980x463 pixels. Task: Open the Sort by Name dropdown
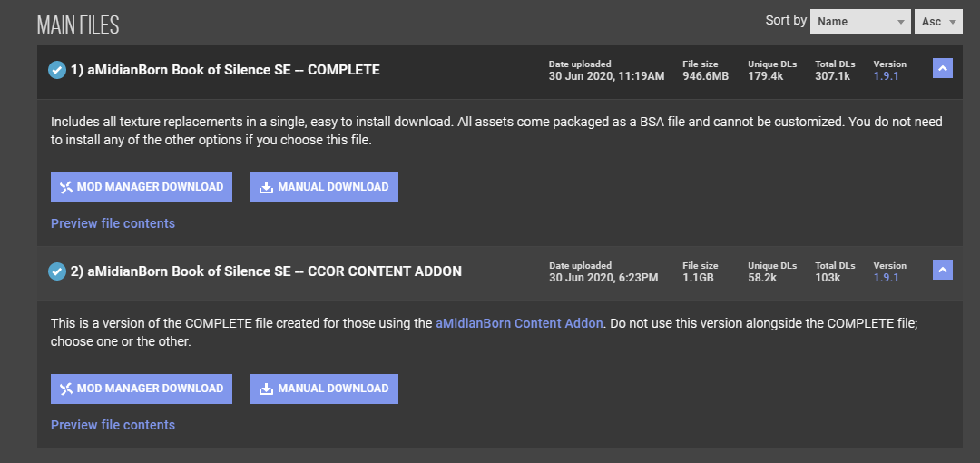pyautogui.click(x=859, y=22)
